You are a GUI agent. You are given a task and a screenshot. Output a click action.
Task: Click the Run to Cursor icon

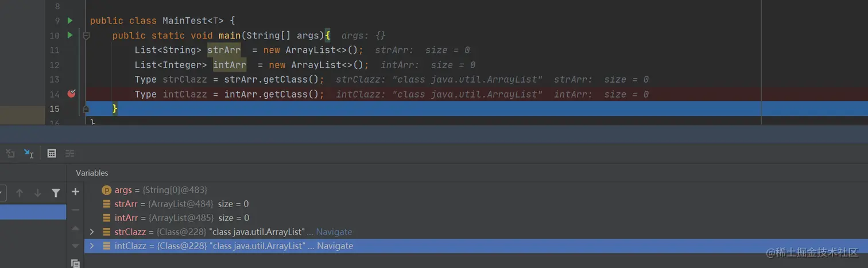point(29,153)
